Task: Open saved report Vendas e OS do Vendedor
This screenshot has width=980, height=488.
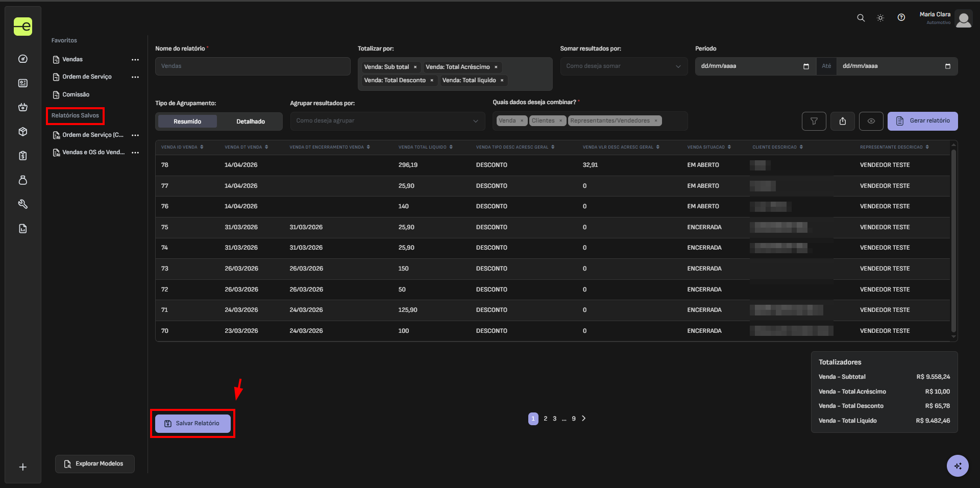Action: point(93,153)
